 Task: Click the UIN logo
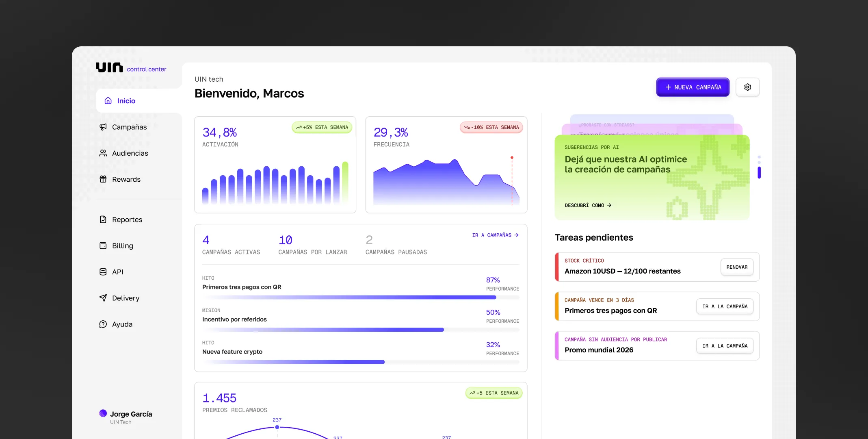click(109, 67)
